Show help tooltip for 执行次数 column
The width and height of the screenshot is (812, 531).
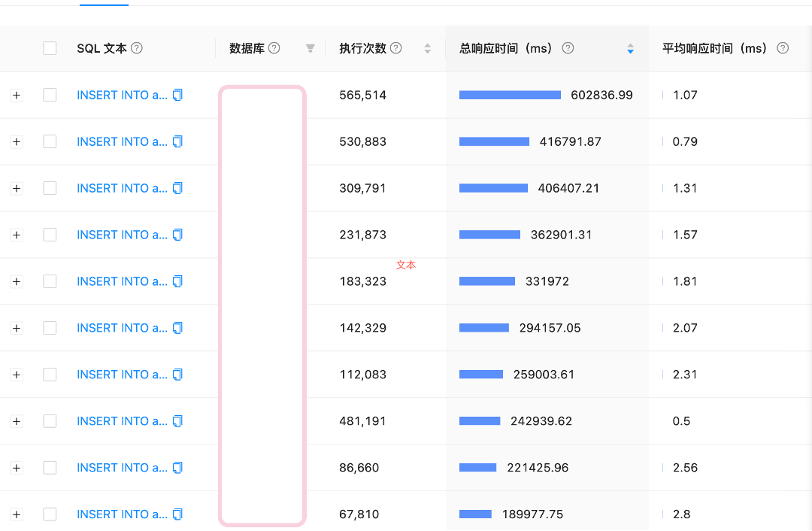396,48
